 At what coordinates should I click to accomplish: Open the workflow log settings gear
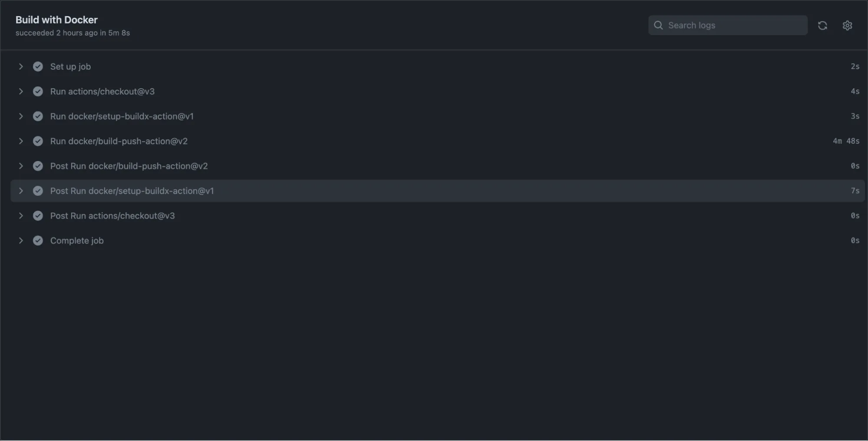pos(847,26)
